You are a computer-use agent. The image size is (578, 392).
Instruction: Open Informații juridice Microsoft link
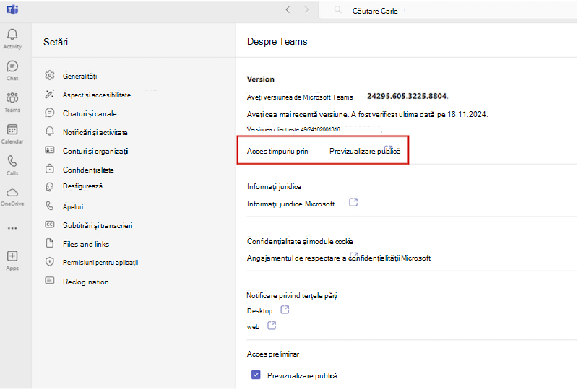291,204
